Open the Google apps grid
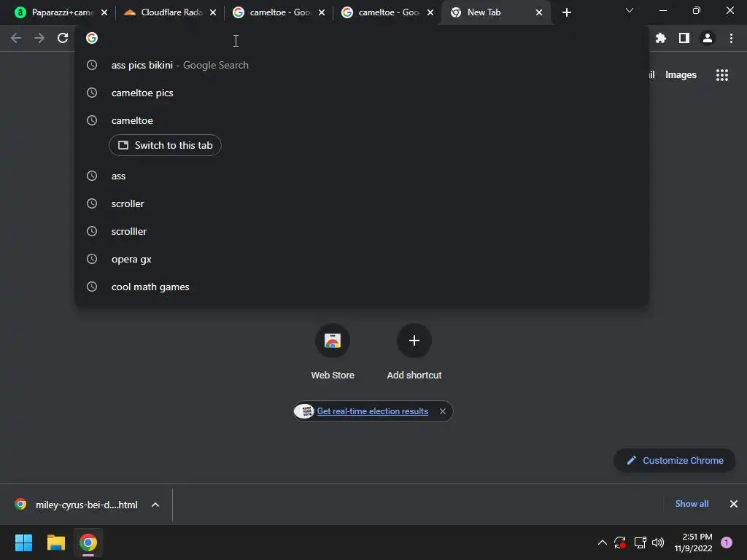Image resolution: width=747 pixels, height=560 pixels. pyautogui.click(x=721, y=75)
